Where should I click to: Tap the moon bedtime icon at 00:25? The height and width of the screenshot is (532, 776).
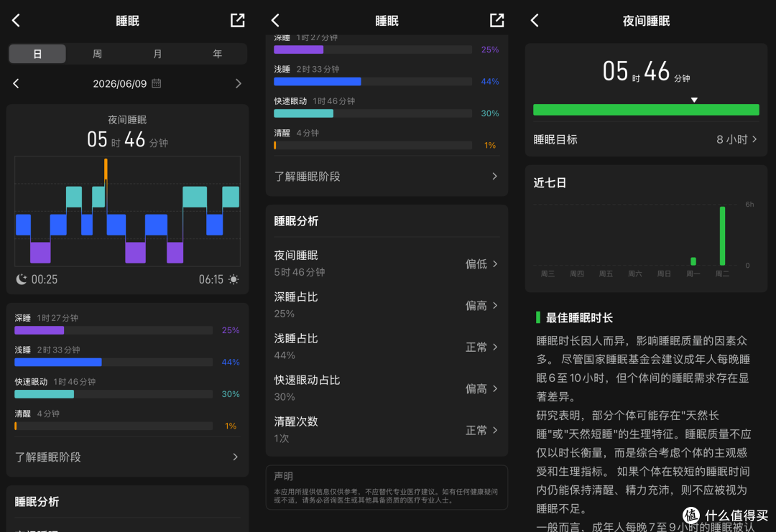(22, 279)
